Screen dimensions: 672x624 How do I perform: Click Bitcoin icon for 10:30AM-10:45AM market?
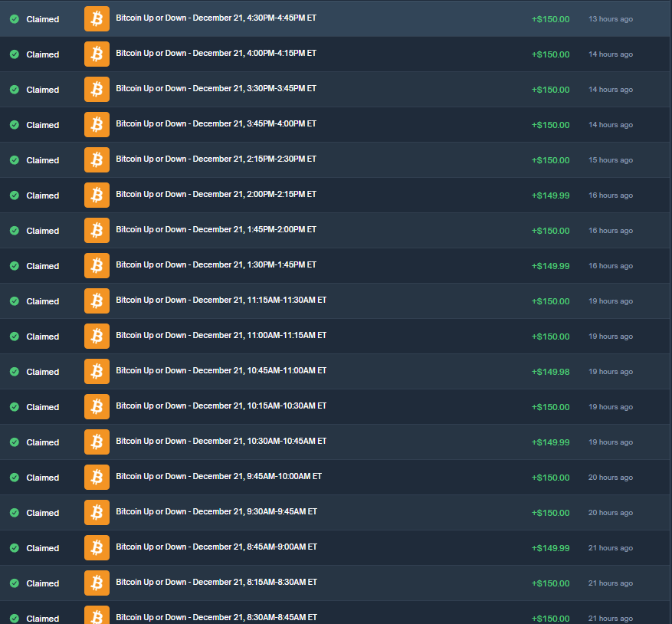tap(97, 442)
